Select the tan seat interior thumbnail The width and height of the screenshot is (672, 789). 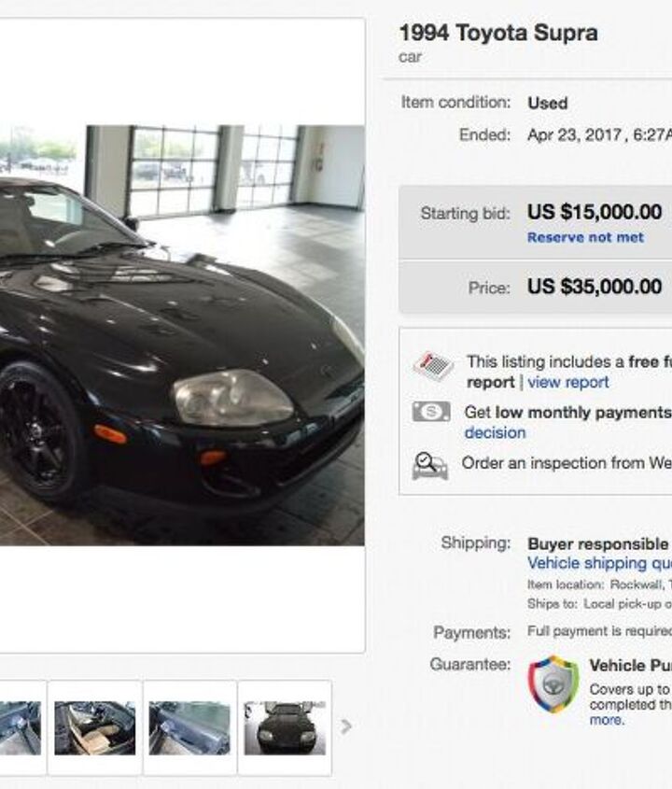click(x=94, y=727)
